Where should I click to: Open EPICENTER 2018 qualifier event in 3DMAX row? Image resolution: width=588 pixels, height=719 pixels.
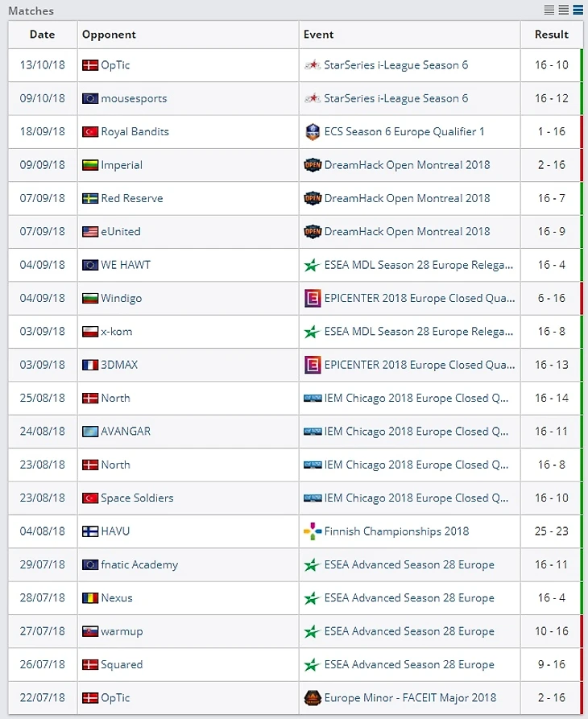click(x=419, y=365)
